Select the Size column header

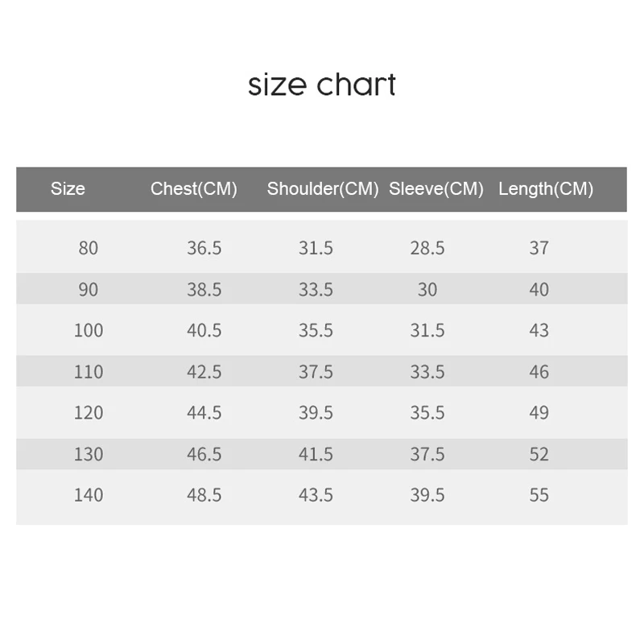coord(68,189)
